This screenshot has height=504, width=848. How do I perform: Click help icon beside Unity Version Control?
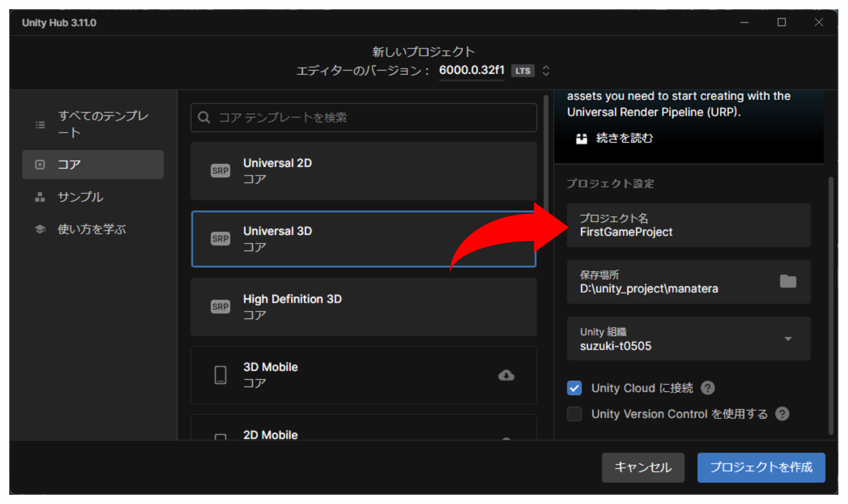(782, 414)
